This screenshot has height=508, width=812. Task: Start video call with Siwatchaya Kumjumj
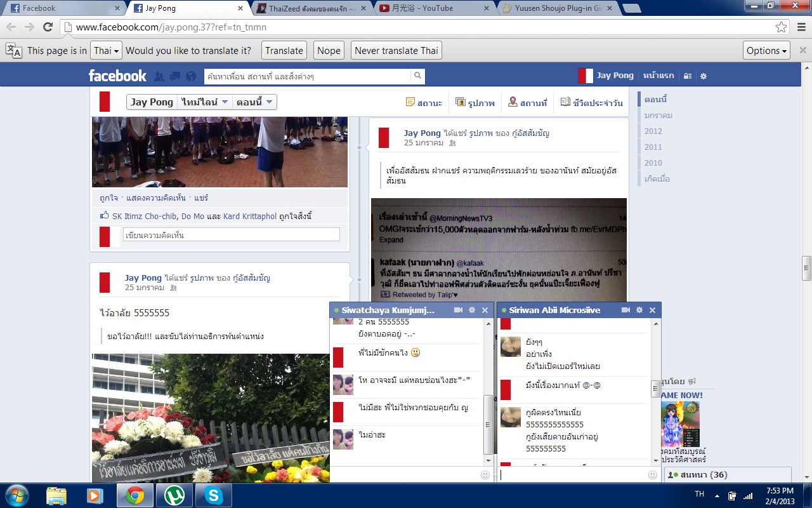(458, 310)
